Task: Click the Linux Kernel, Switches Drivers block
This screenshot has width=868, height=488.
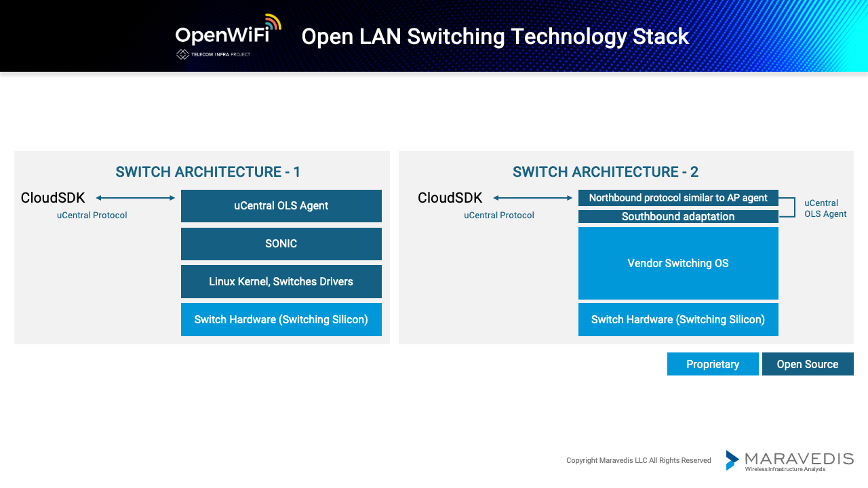Action: (x=281, y=282)
